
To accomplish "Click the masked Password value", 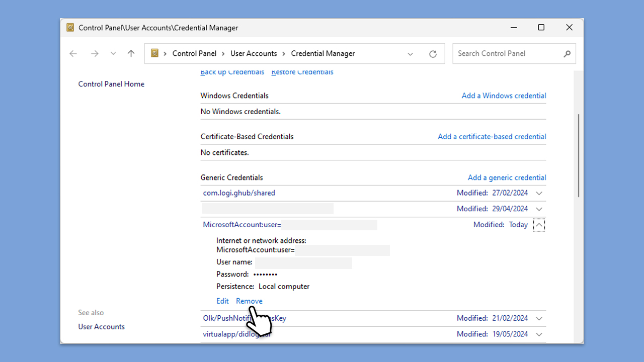I will (265, 275).
